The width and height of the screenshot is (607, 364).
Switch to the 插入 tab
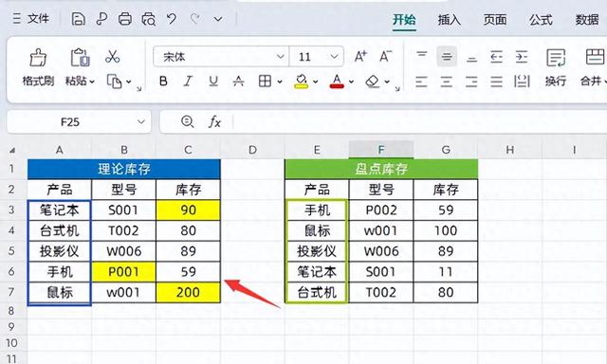coord(449,19)
